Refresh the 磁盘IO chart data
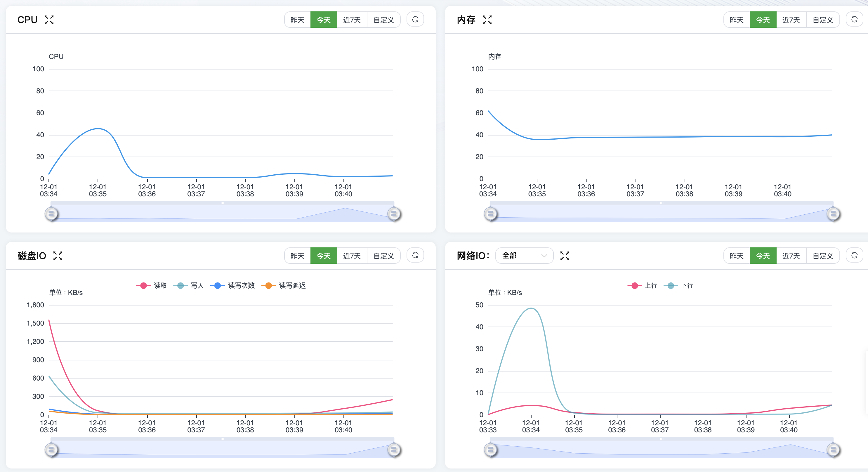Viewport: 868px width, 472px height. click(415, 255)
